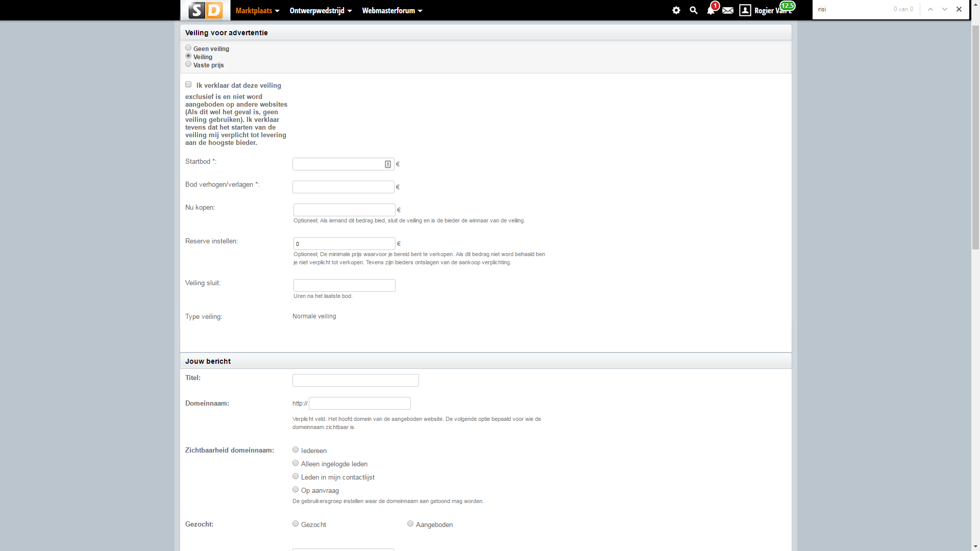This screenshot has width=980, height=551.
Task: Focus the Titel text field
Action: tap(355, 381)
